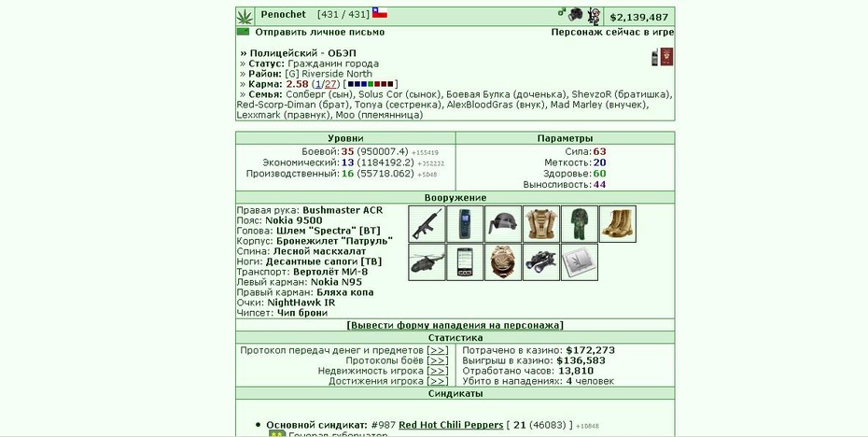Click family member ShevzoR

point(591,94)
